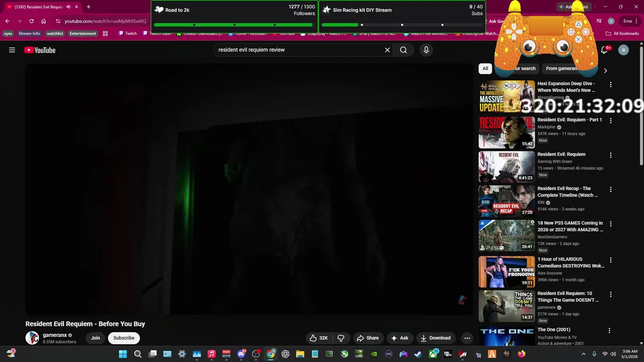This screenshot has width=644, height=362.
Task: Open Firefox from the taskbar
Action: pyautogui.click(x=521, y=354)
